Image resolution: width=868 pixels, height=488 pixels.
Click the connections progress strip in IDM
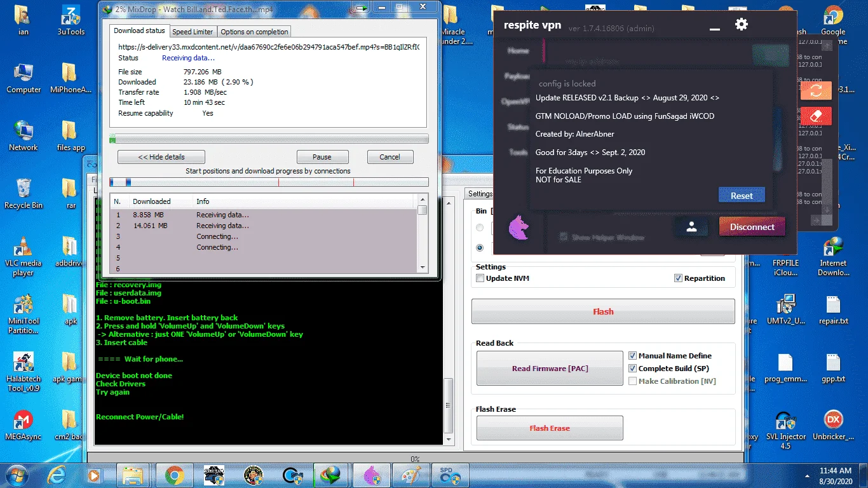[x=269, y=182]
